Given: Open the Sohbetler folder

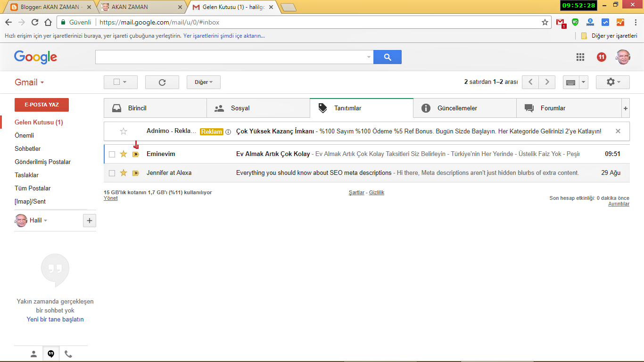Looking at the screenshot, I should pos(28,149).
